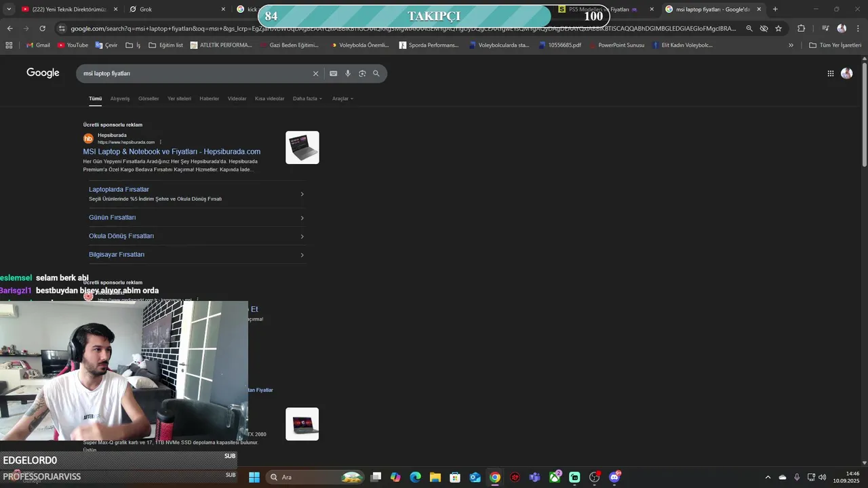This screenshot has width=868, height=488.
Task: Switch to Haberler tab
Action: click(209, 98)
